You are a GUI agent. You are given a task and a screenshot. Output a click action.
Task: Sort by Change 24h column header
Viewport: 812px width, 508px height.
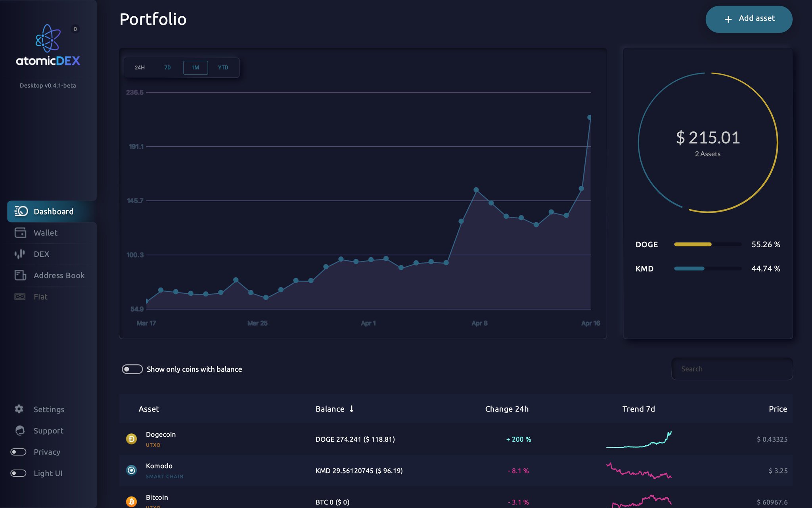coord(507,409)
